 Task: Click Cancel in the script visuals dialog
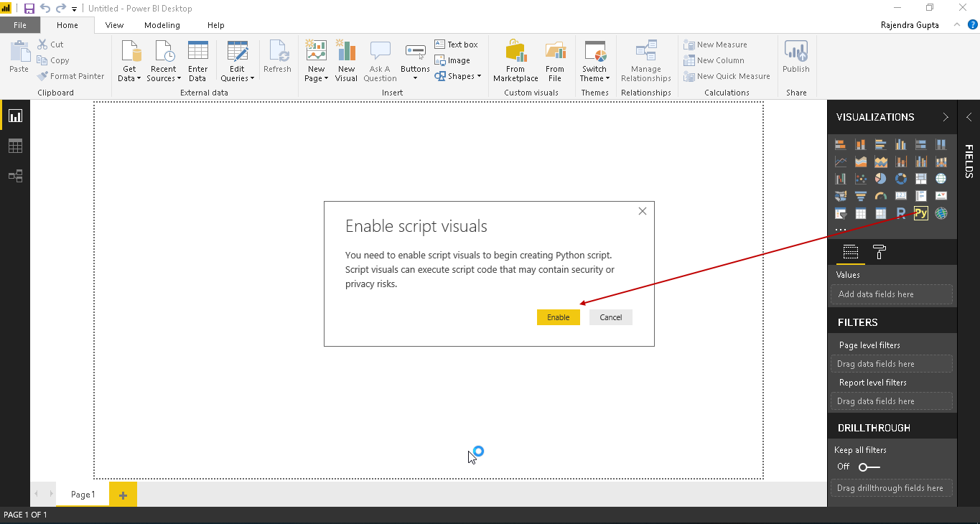[611, 317]
